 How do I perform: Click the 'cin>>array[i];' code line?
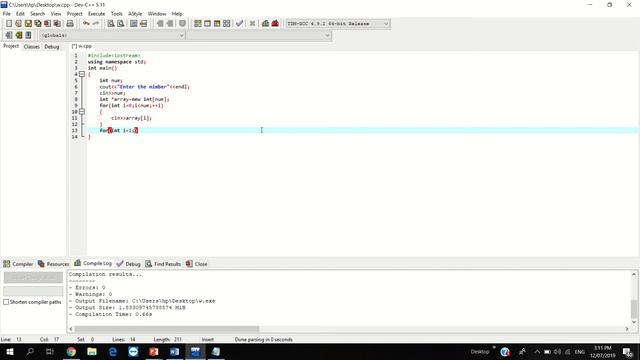tap(131, 118)
